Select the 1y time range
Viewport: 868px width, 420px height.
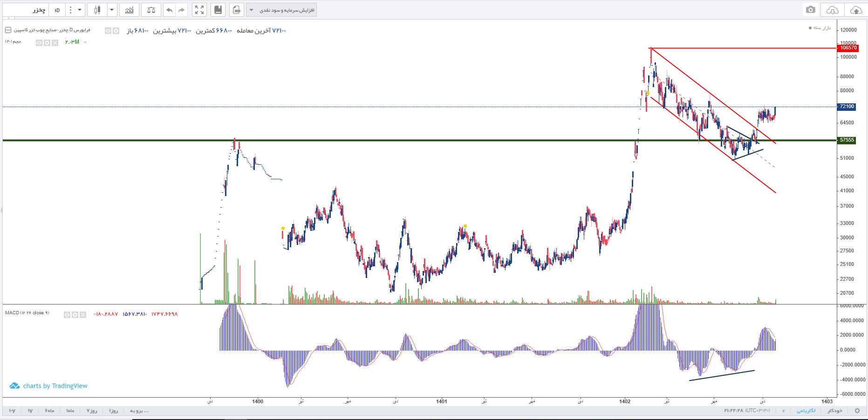click(x=30, y=411)
